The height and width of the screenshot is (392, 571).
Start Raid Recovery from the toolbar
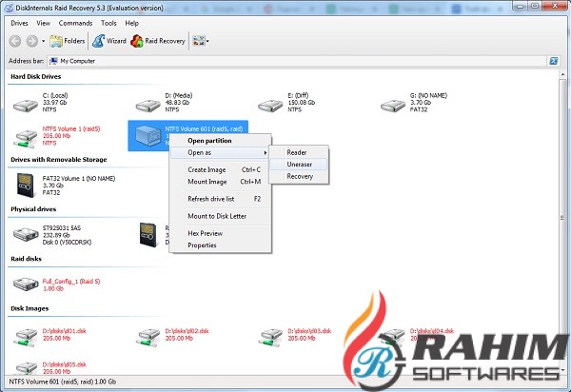(x=158, y=41)
